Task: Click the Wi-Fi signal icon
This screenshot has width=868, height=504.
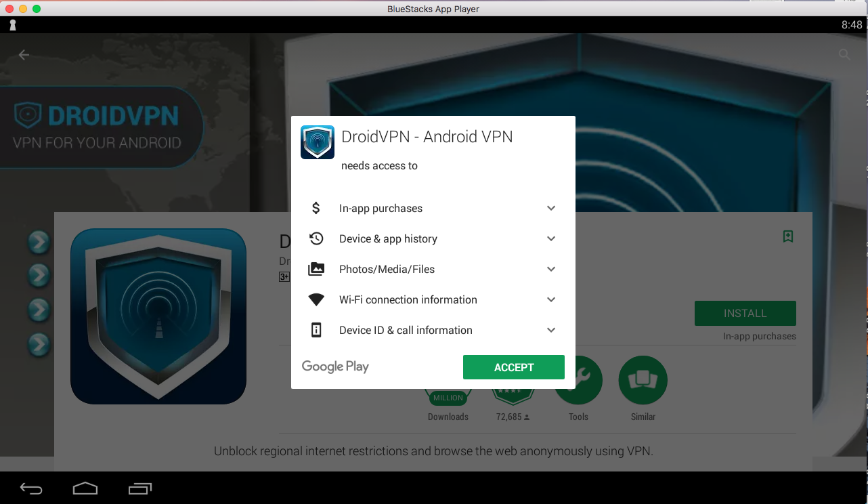Action: click(x=316, y=299)
